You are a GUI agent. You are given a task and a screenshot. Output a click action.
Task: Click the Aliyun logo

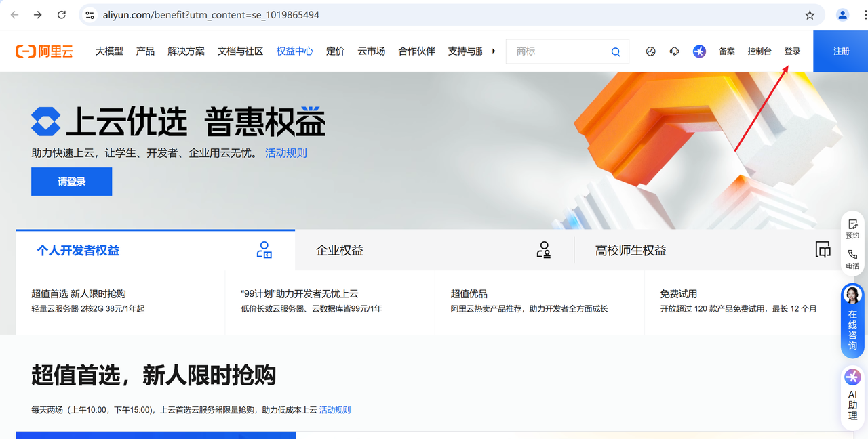point(44,51)
